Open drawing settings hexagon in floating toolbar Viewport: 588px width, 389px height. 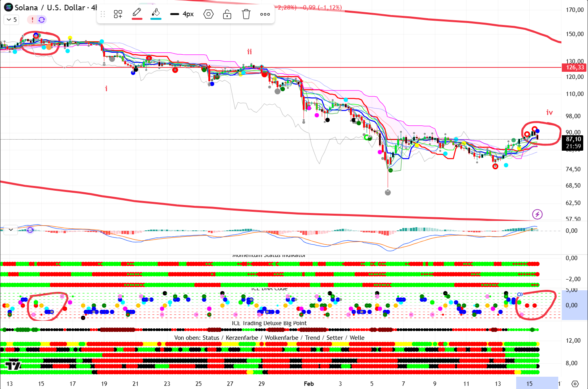point(208,14)
